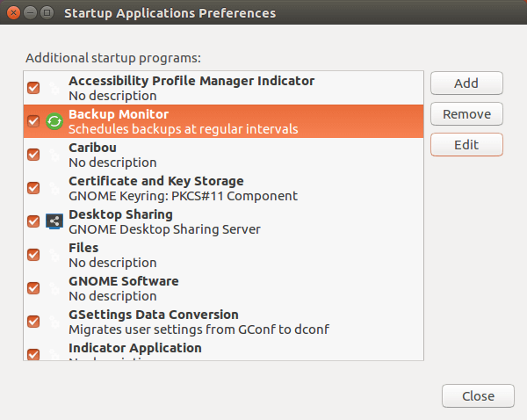527x420 pixels.
Task: Disable Backup Monitor startup checkbox
Action: (x=33, y=121)
